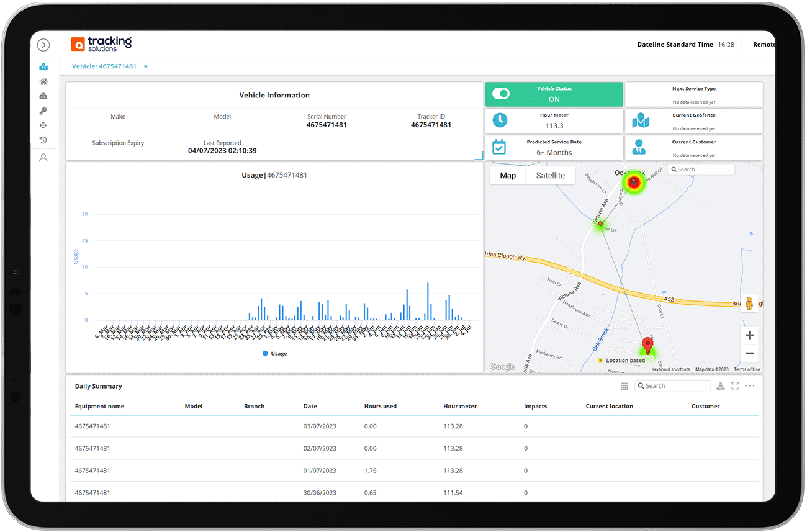The width and height of the screenshot is (807, 532).
Task: Expand Daily Summary to full screen
Action: pyautogui.click(x=735, y=386)
